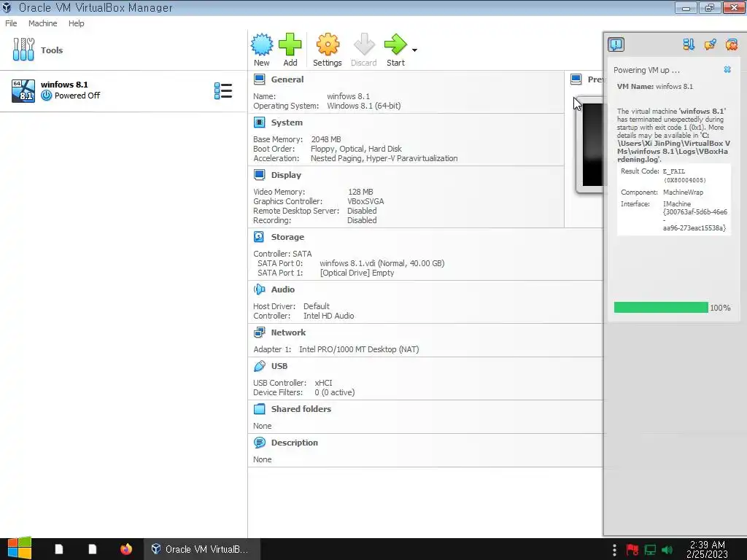This screenshot has height=560, width=747.
Task: Click the Display section header
Action: pos(286,175)
